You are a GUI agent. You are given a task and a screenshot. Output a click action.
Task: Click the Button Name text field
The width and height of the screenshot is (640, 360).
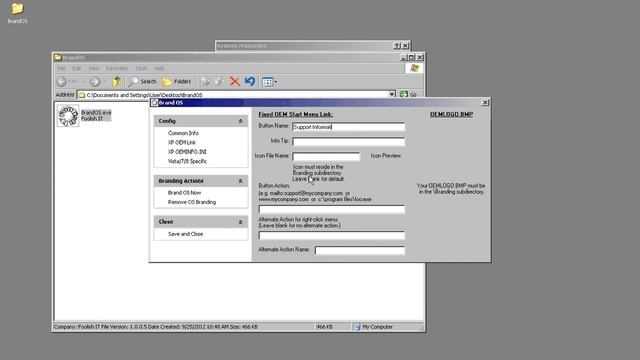click(349, 127)
